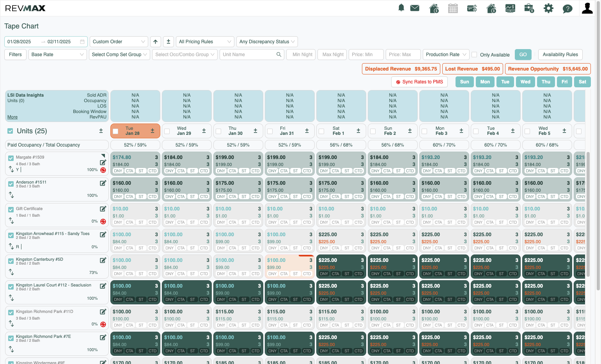Open the Base Rate dropdown
This screenshot has width=601, height=364.
coord(58,55)
